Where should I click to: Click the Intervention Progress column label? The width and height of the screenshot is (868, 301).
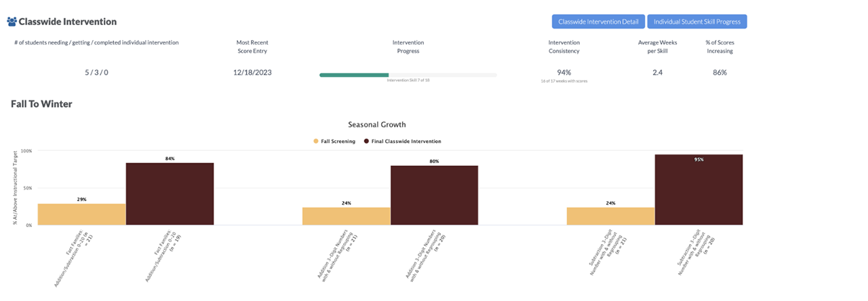click(408, 46)
